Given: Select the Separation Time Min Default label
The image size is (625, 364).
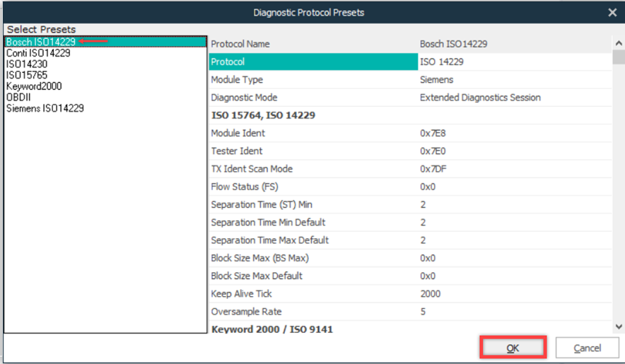Looking at the screenshot, I should click(268, 223).
